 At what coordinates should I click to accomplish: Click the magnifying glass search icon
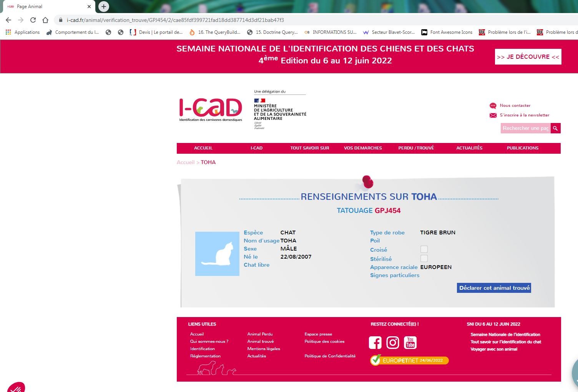click(555, 128)
